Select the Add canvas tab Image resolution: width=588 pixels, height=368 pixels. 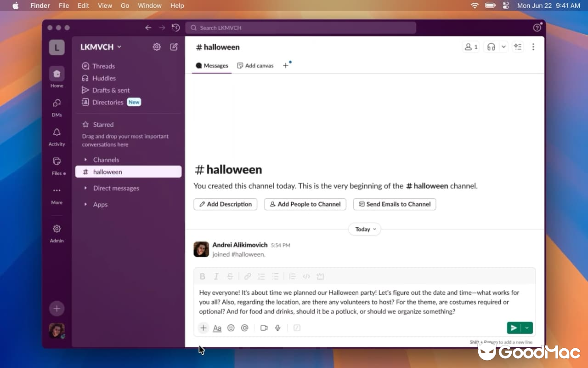click(x=255, y=66)
